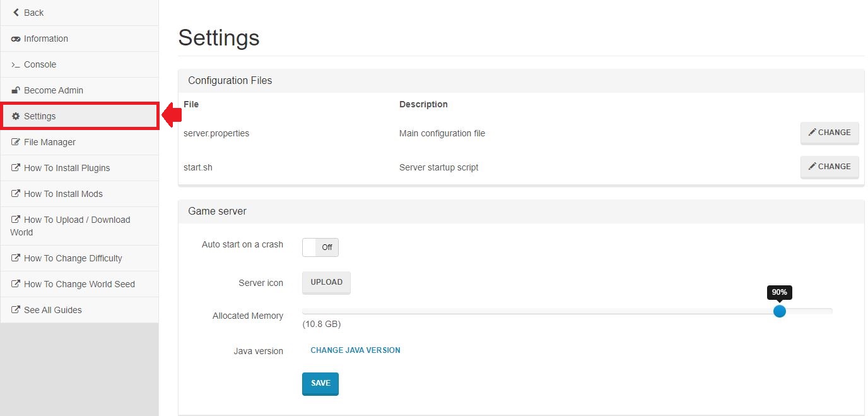Click the Settings gear icon
This screenshot has width=868, height=416.
pos(16,116)
